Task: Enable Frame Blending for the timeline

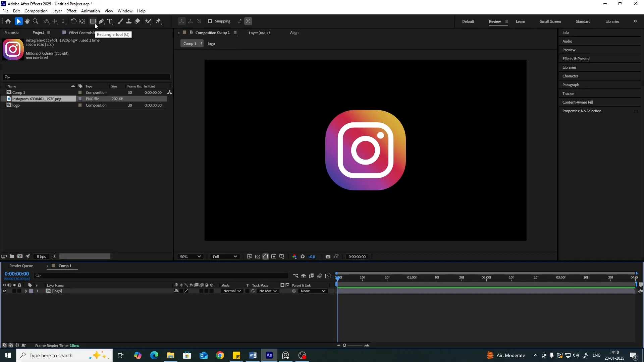Action: pyautogui.click(x=312, y=276)
